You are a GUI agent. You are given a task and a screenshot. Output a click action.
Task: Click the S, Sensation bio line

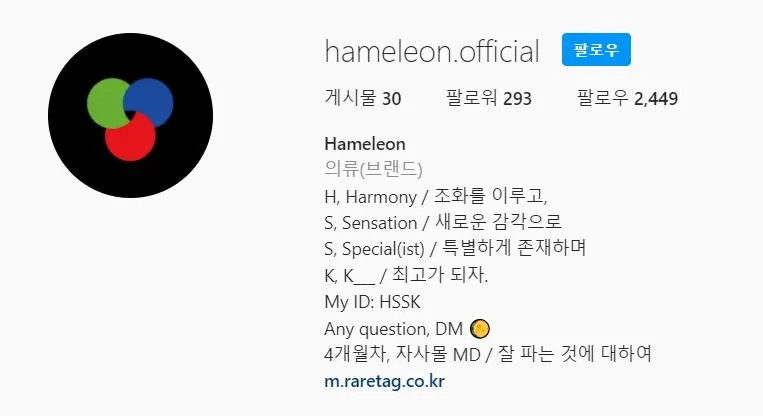coord(443,222)
